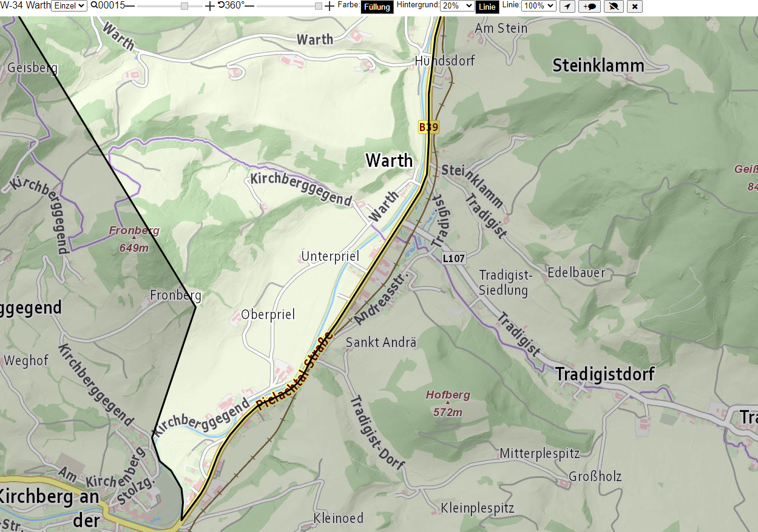Click the crossed-out speech bubble button
The width and height of the screenshot is (758, 532).
pyautogui.click(x=614, y=6)
